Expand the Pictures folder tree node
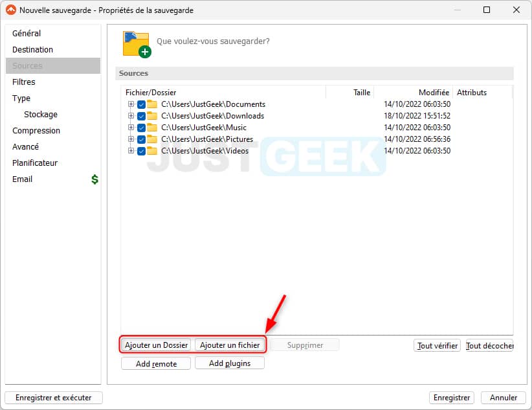This screenshot has width=532, height=410. tap(131, 139)
